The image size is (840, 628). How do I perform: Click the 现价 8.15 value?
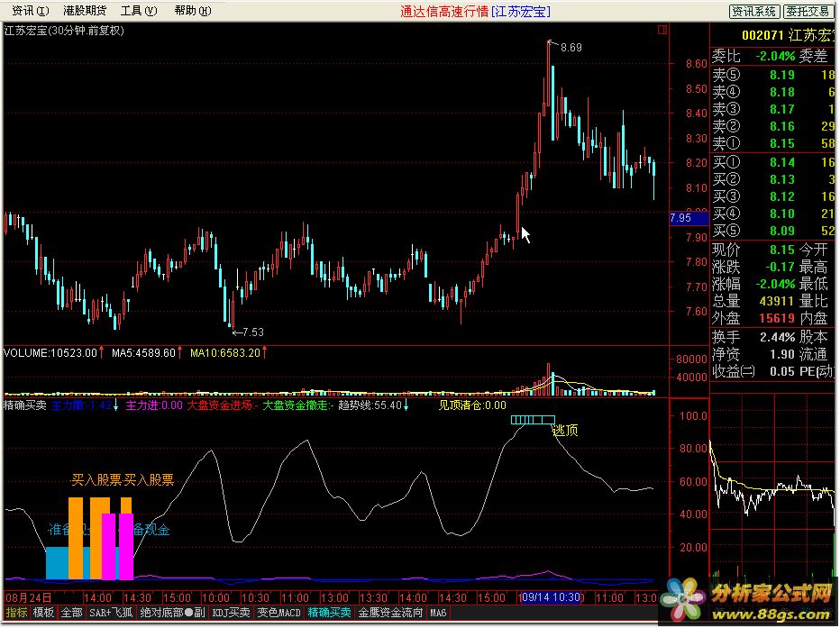781,250
